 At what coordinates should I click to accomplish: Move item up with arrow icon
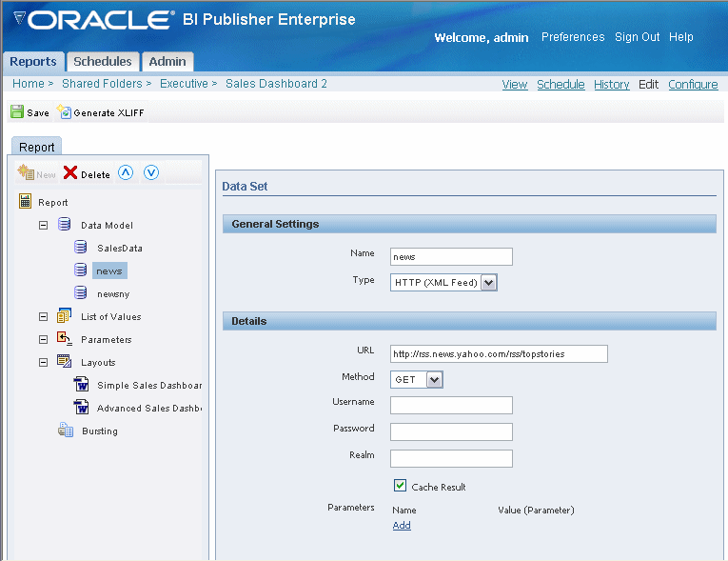[126, 172]
